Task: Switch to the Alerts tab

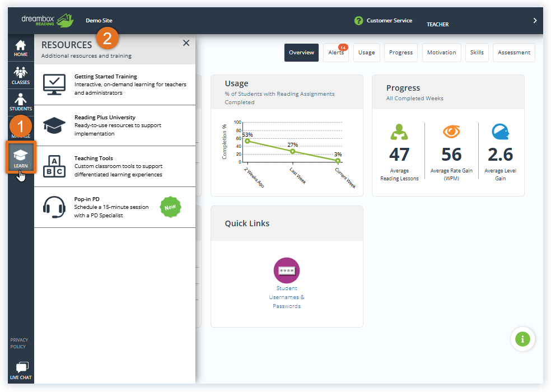Action: [336, 52]
